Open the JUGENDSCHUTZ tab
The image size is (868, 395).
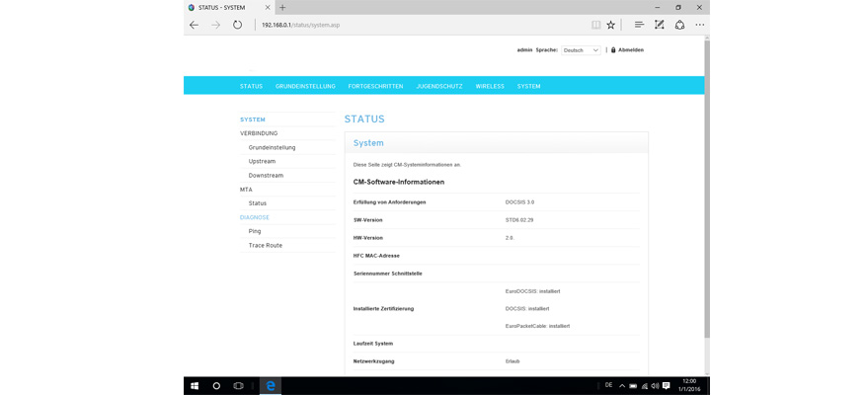(x=439, y=87)
